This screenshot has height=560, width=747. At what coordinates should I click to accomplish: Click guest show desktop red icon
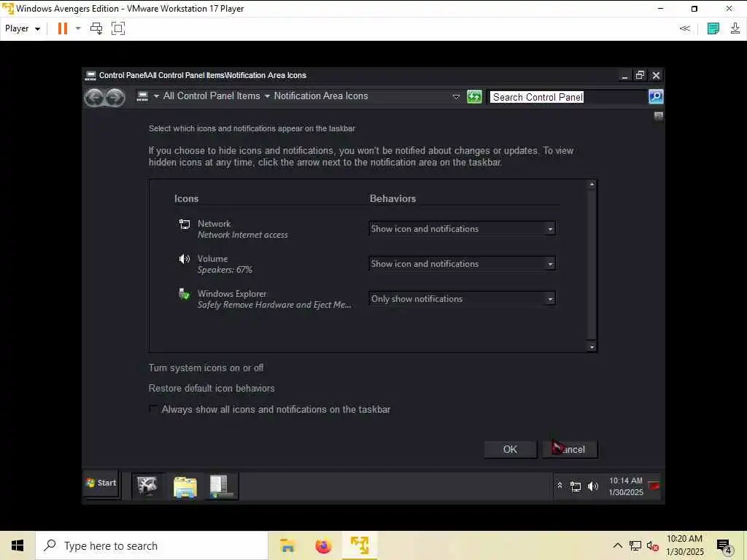[x=654, y=486]
